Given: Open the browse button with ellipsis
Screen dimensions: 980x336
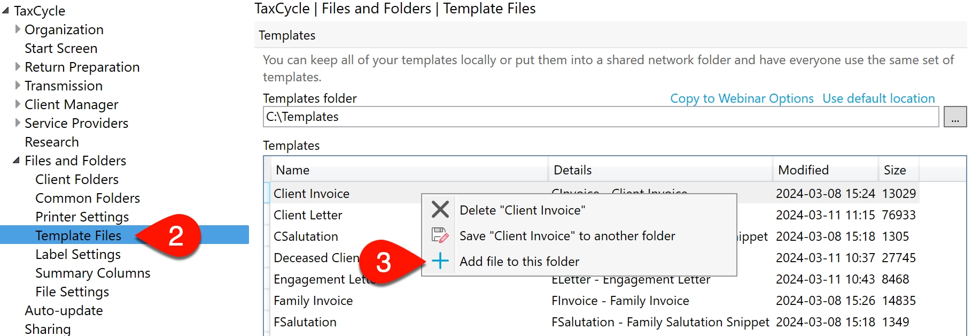Looking at the screenshot, I should click(955, 117).
